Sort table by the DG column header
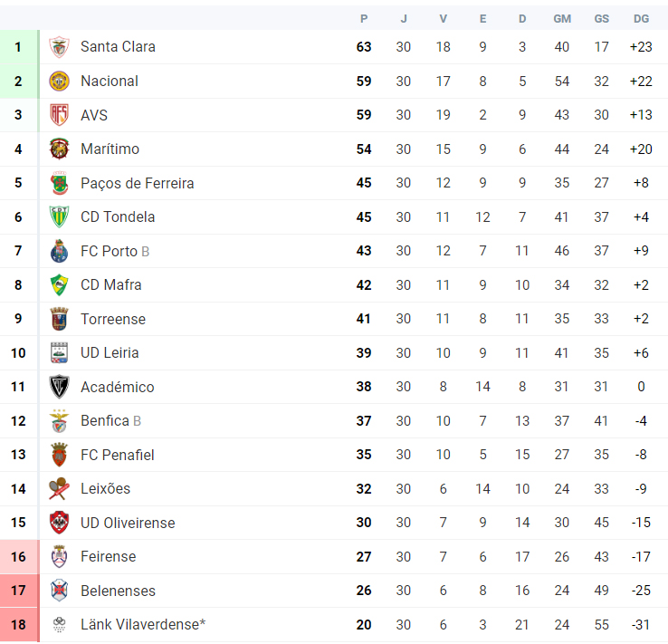The width and height of the screenshot is (668, 644). pyautogui.click(x=641, y=19)
